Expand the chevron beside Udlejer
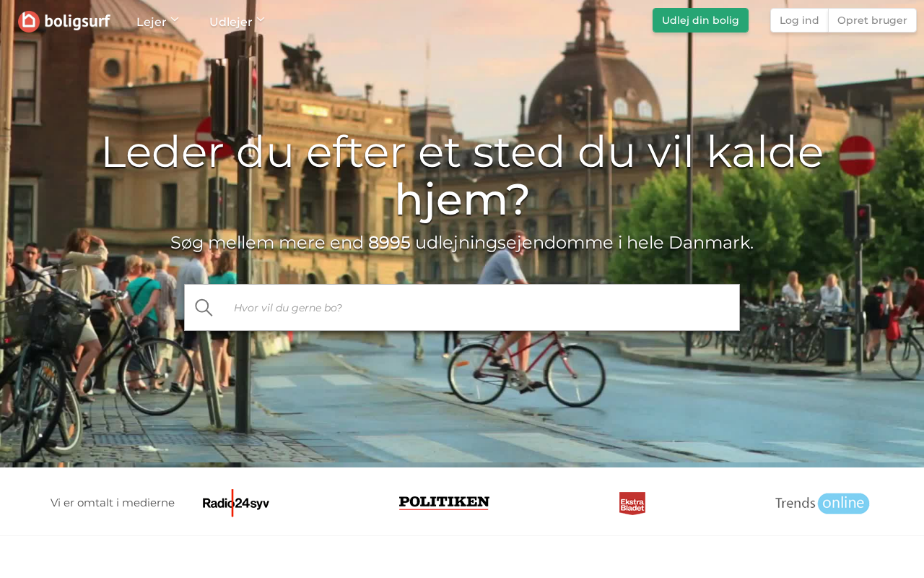The height and width of the screenshot is (578, 924). (261, 20)
